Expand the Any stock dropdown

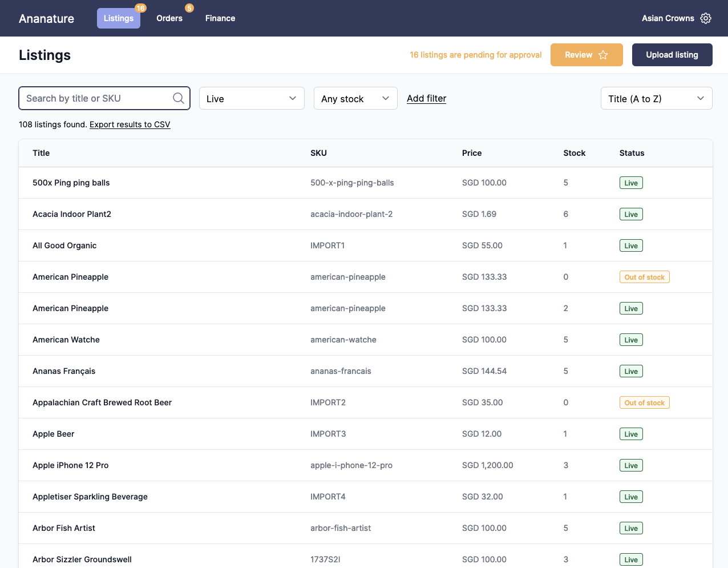355,98
